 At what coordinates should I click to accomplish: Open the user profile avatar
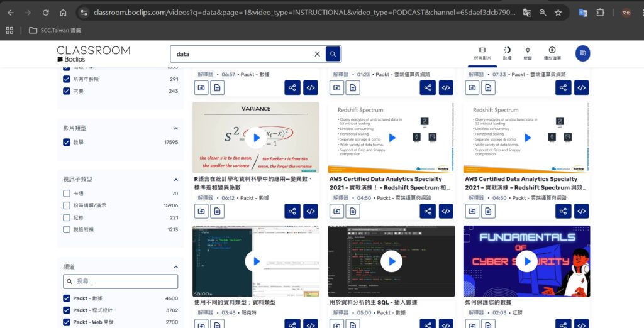pos(582,53)
